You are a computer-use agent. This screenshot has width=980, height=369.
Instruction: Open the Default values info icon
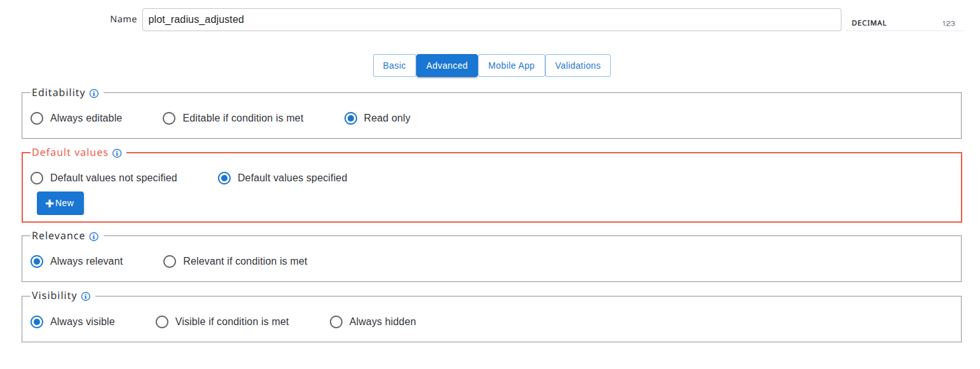(116, 153)
